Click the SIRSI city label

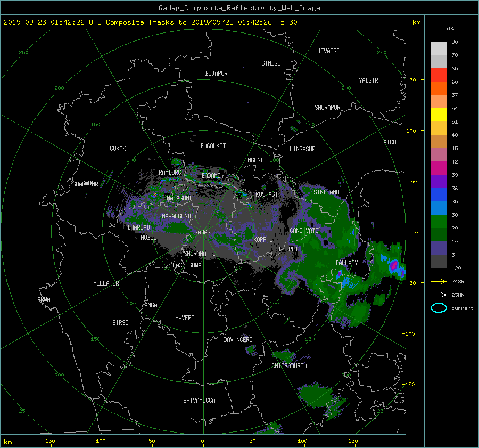(x=120, y=323)
